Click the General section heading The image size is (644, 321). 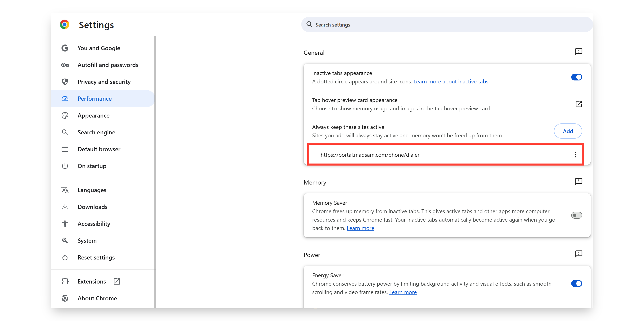pos(314,53)
